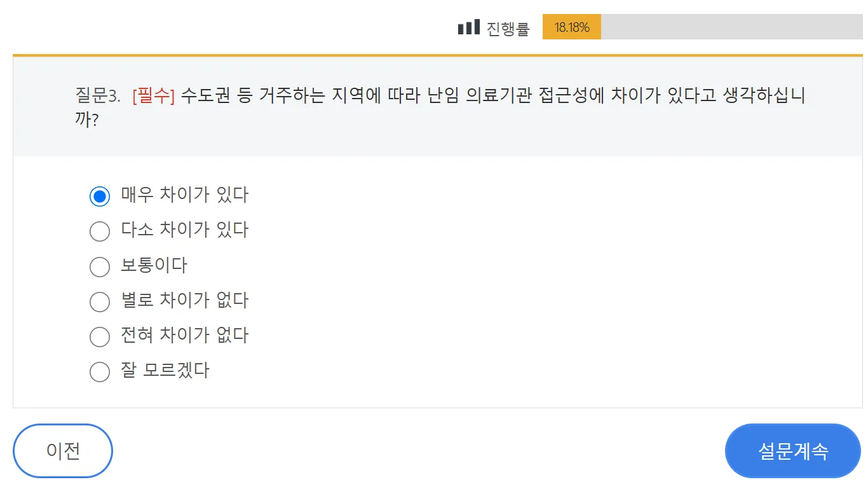Click the 별로 차이가 없다 label text
Viewport: 868px width, 496px height.
click(x=184, y=300)
